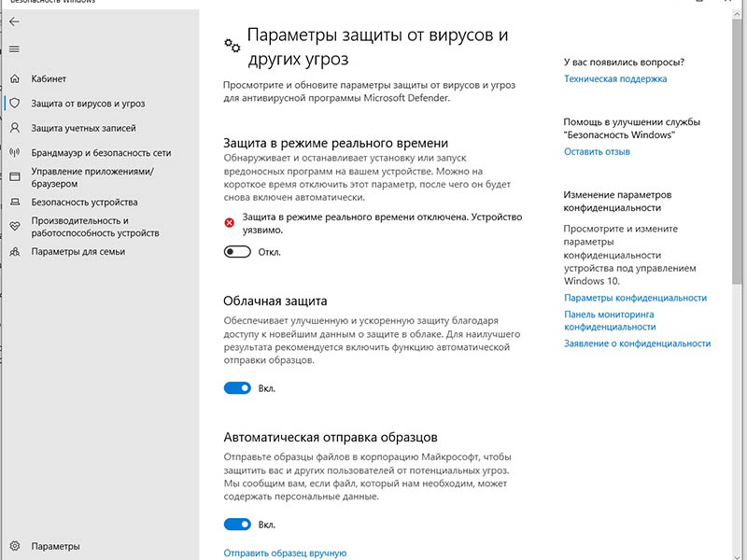Click the laptop icon for device security
Viewport: 747px width, 560px height.
15,202
